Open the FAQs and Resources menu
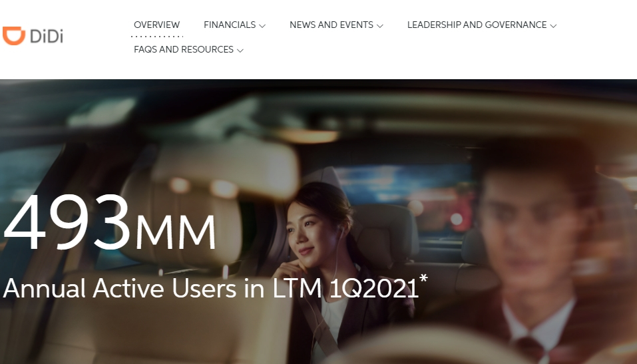 pyautogui.click(x=183, y=49)
